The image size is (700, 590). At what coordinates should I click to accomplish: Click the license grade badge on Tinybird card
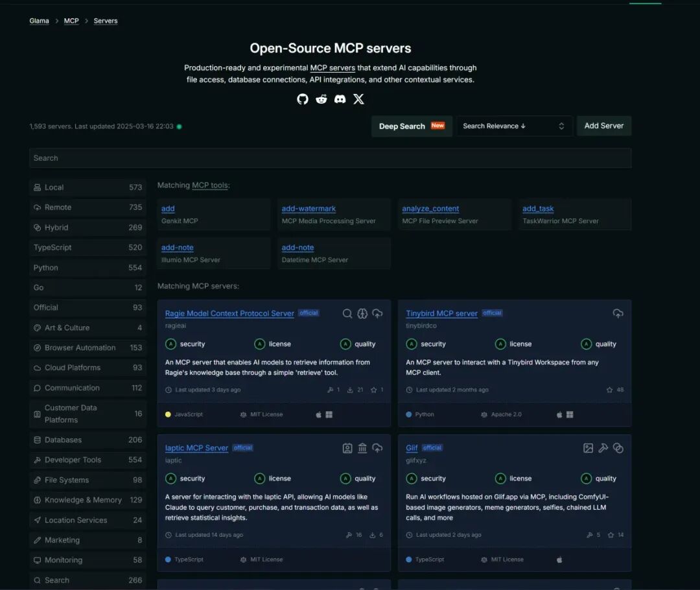500,344
